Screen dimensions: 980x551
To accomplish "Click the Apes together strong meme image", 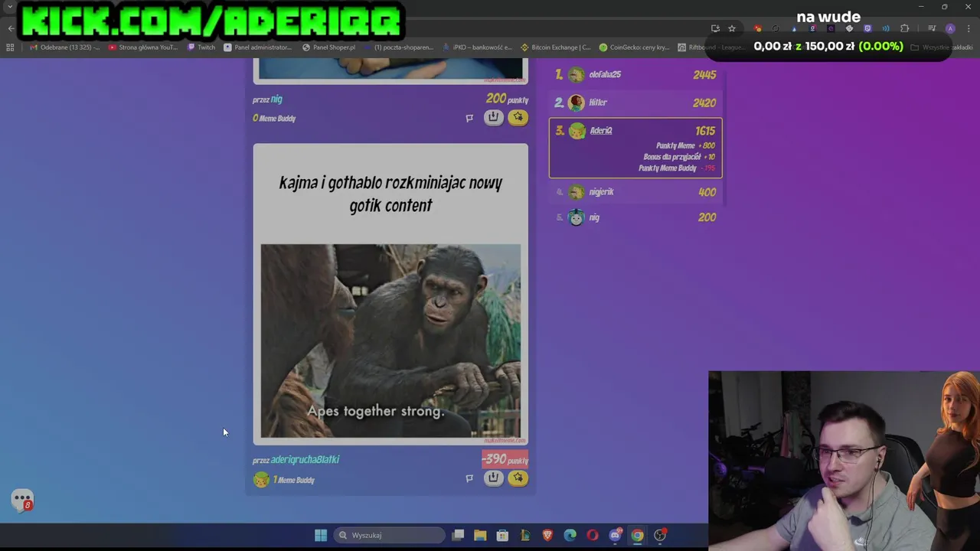I will point(390,341).
